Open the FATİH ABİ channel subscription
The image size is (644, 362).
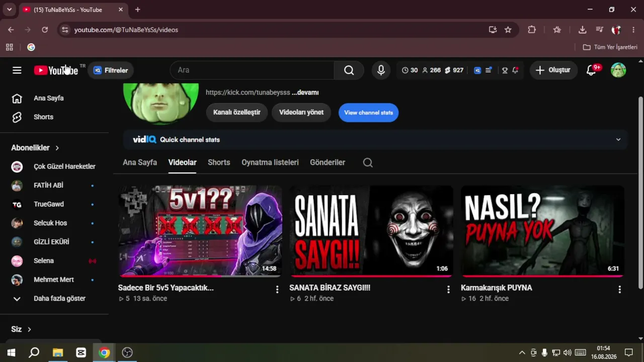[54, 186]
